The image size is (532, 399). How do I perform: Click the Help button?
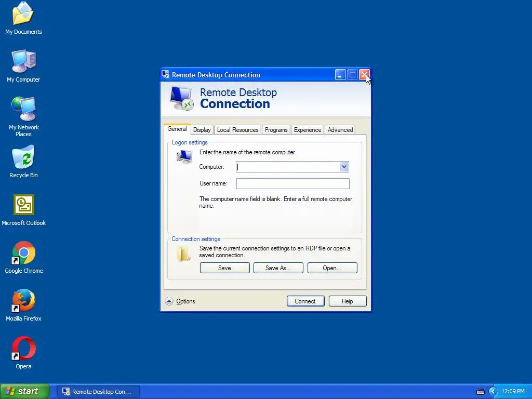pyautogui.click(x=348, y=301)
